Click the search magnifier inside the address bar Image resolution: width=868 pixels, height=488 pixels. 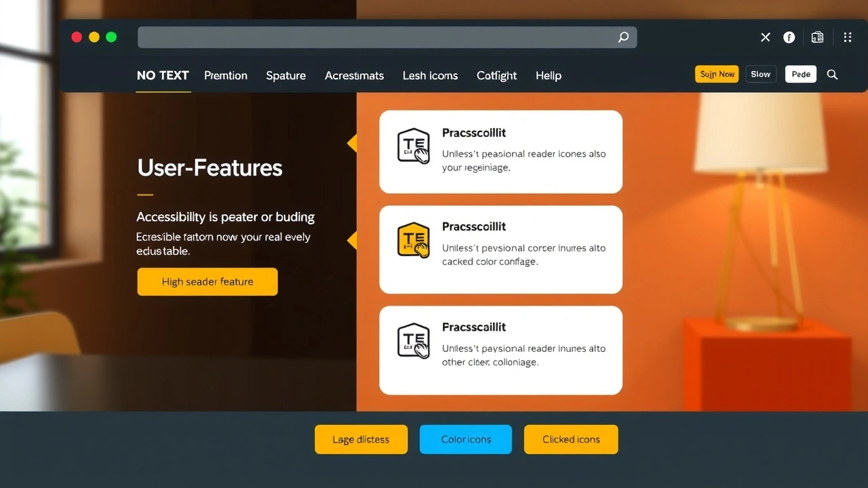(x=623, y=37)
